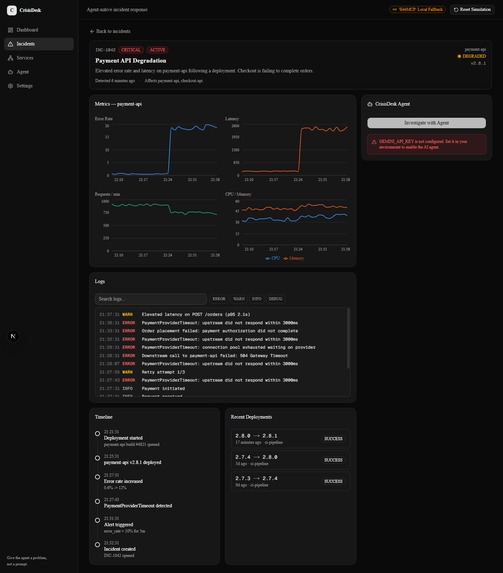Open Services in the sidebar
The height and width of the screenshot is (573, 503).
(x=39, y=58)
